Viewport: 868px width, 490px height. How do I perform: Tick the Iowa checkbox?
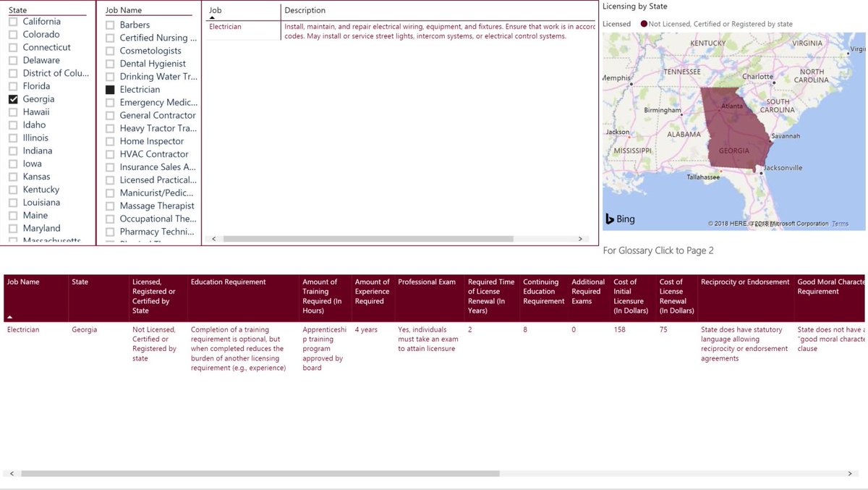(x=13, y=164)
